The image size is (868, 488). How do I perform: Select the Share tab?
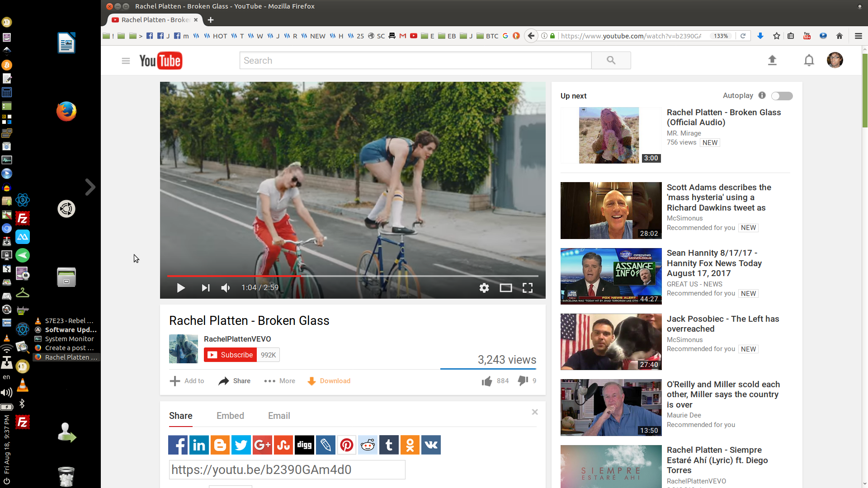[181, 416]
